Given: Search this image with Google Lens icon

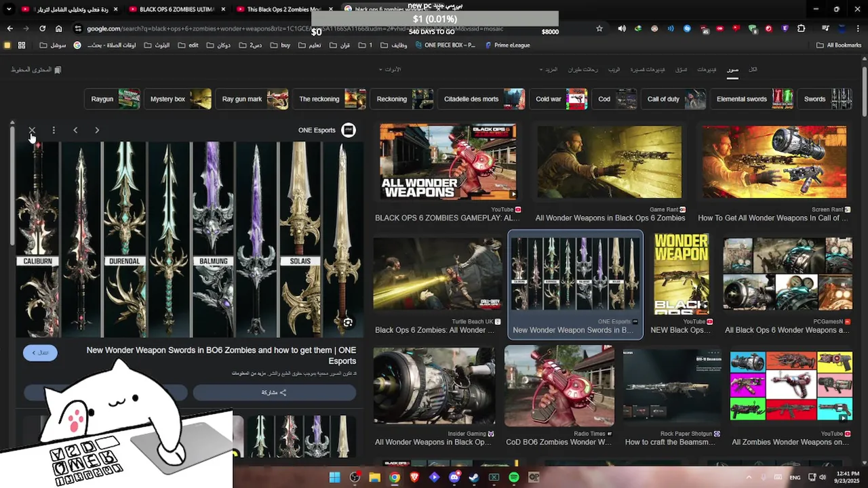Looking at the screenshot, I should (348, 323).
